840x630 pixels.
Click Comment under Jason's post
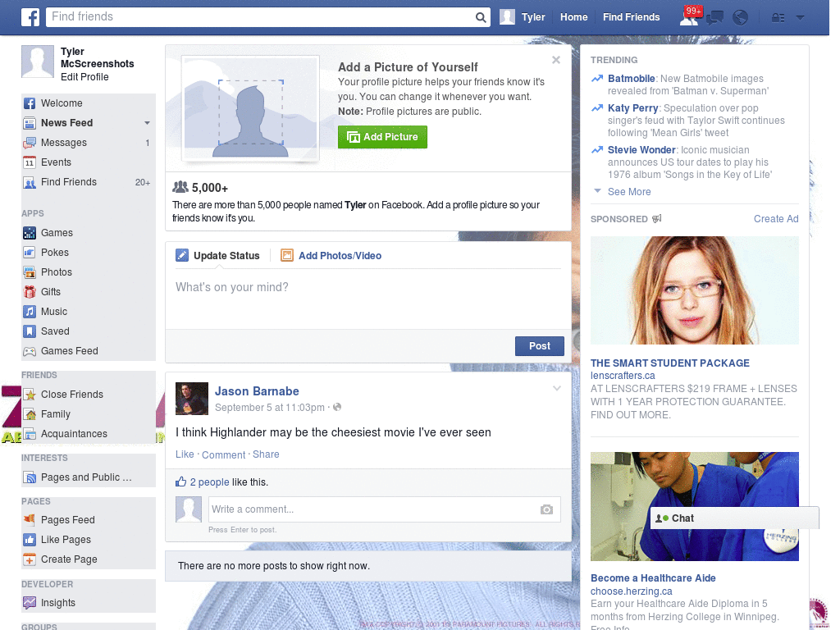point(223,454)
